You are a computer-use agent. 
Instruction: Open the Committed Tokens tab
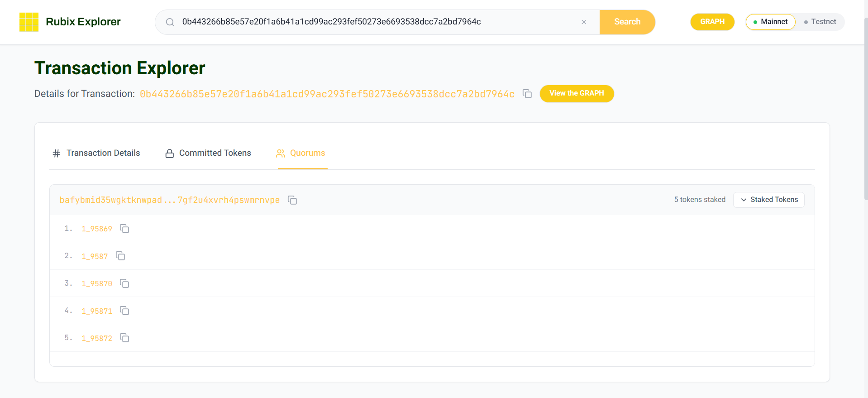[208, 153]
